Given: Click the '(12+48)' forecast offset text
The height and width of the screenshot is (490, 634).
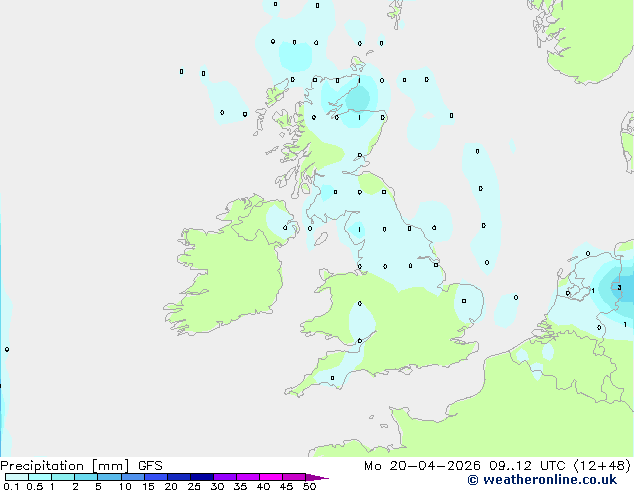Looking at the screenshot, I should click(x=602, y=466).
